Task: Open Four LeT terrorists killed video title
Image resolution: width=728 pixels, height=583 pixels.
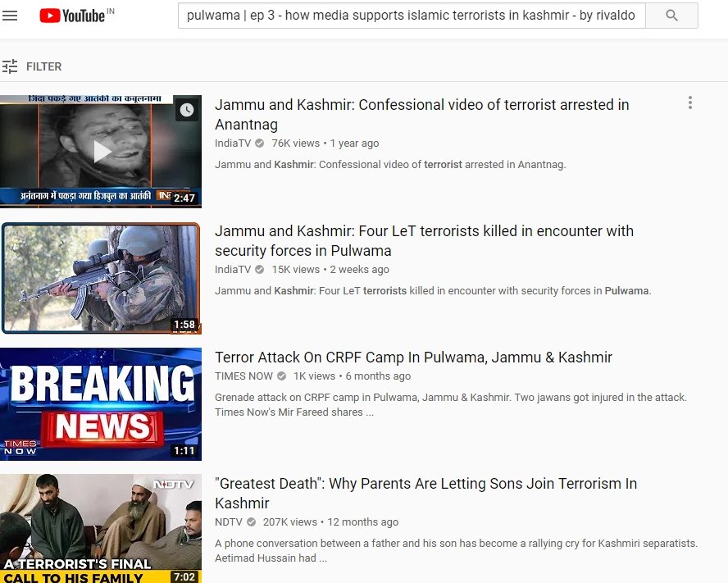Action: point(424,240)
